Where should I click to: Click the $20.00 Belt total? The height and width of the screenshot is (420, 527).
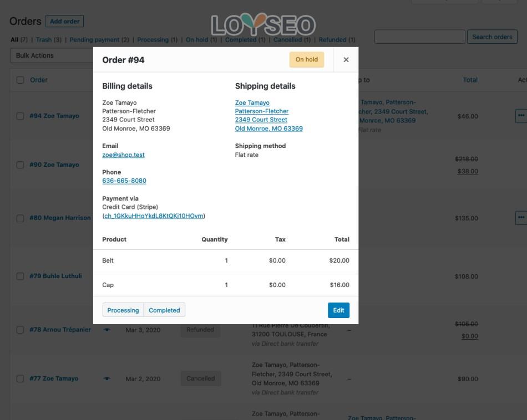coord(339,260)
